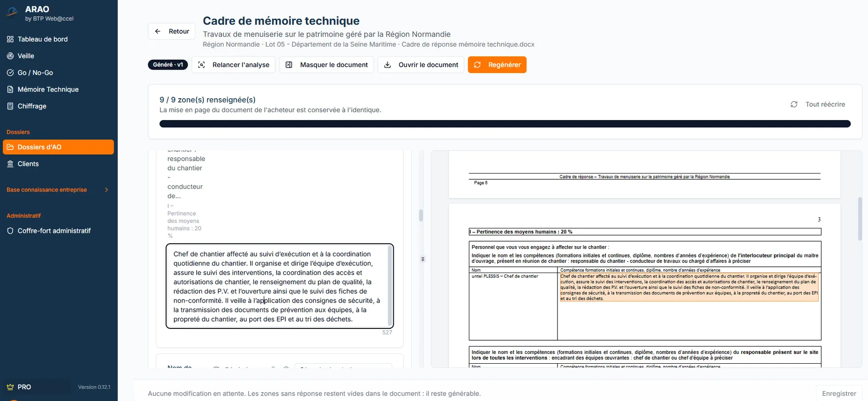Click the zones list scrollbar thumb
The image size is (868, 401).
click(421, 215)
